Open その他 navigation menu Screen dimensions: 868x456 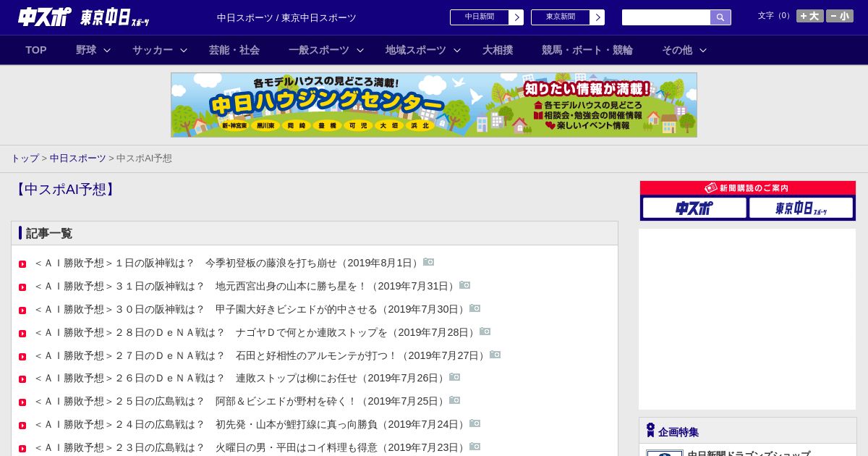(x=677, y=50)
